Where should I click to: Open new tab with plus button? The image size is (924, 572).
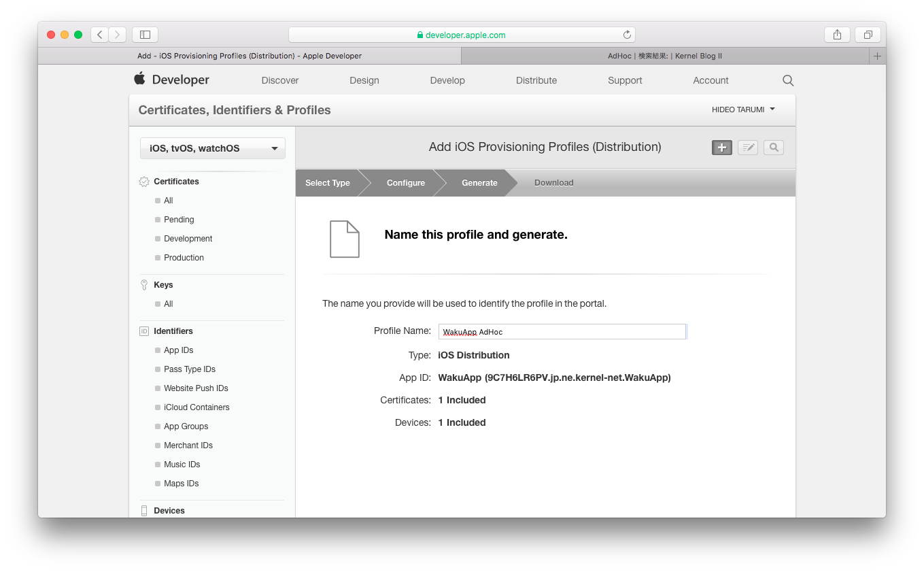(877, 56)
